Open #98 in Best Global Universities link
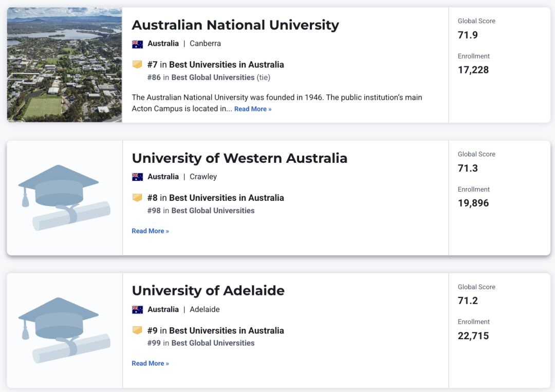 [201, 211]
